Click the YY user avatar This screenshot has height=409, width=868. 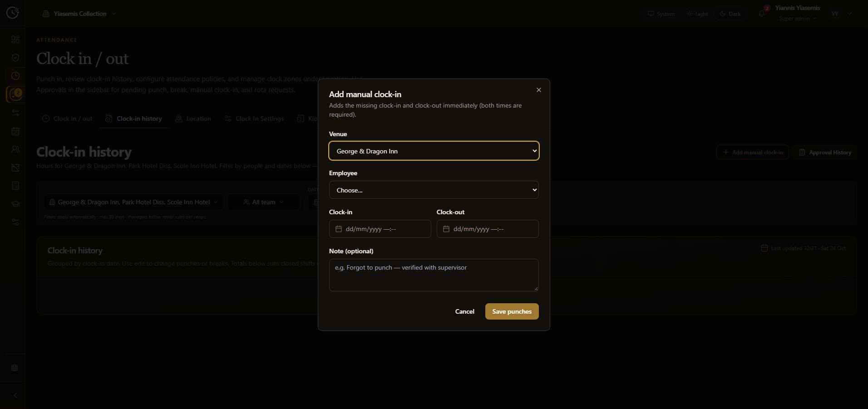pos(835,14)
